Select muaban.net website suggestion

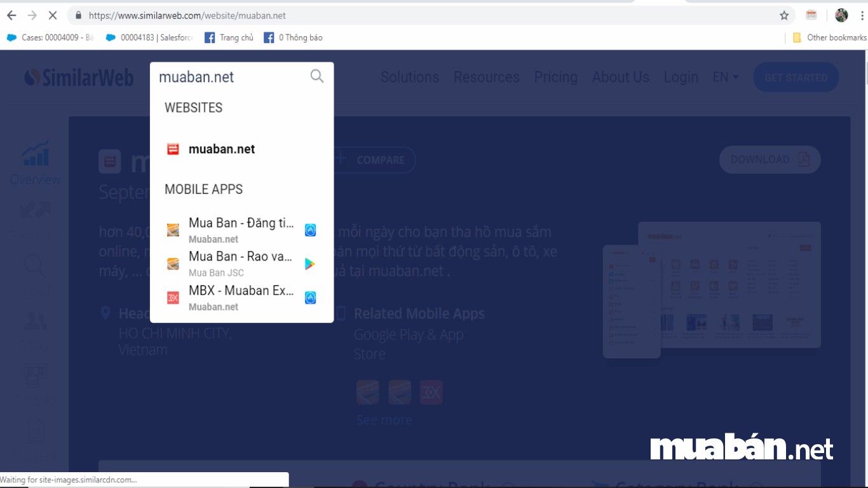pyautogui.click(x=241, y=149)
